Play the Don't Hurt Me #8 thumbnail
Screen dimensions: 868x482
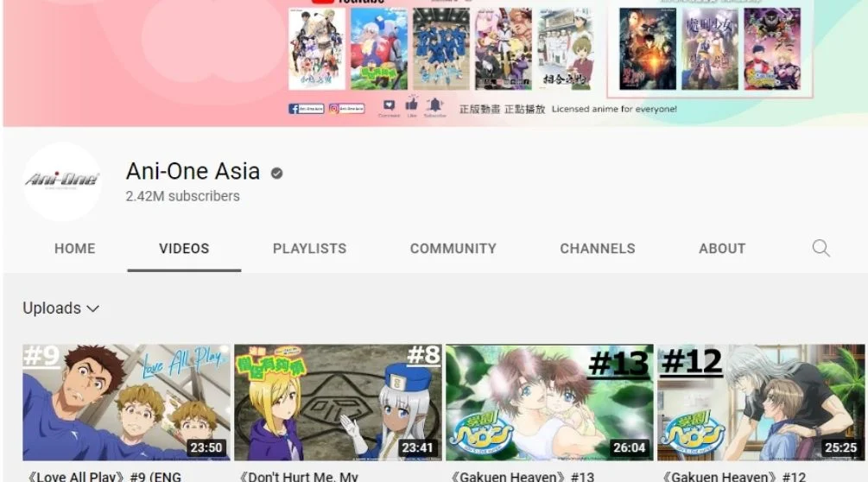point(338,403)
